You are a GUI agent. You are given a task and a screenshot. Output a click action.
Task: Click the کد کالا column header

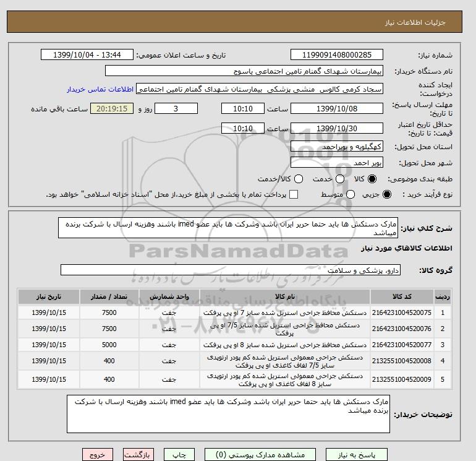[402, 296]
